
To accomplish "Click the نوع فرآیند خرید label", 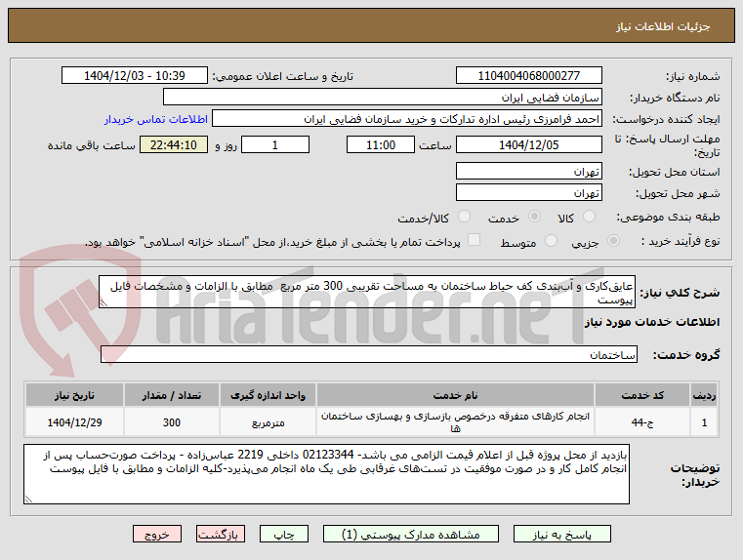I will 681,241.
